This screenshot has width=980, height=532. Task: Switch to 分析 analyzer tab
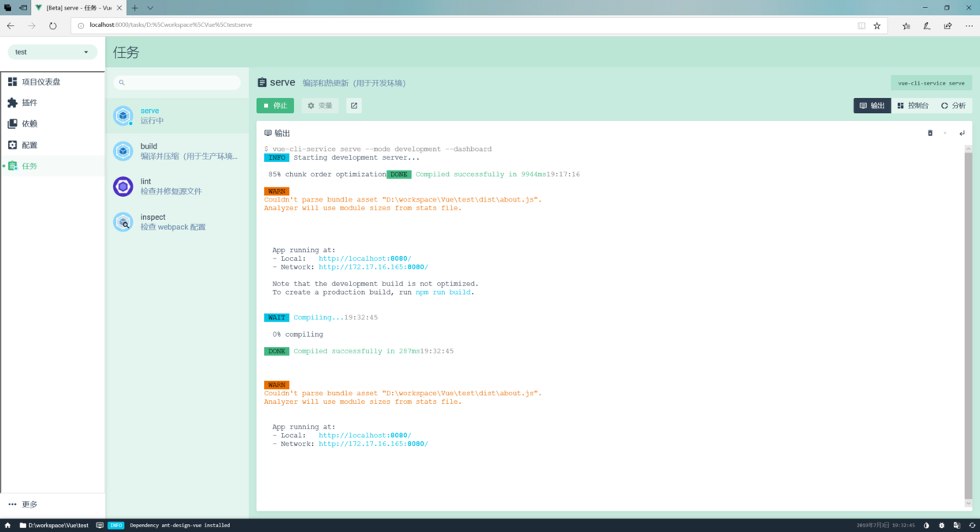[953, 105]
